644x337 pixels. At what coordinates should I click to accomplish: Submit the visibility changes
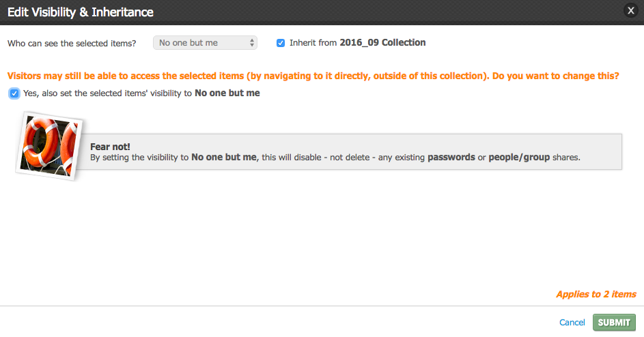point(614,322)
